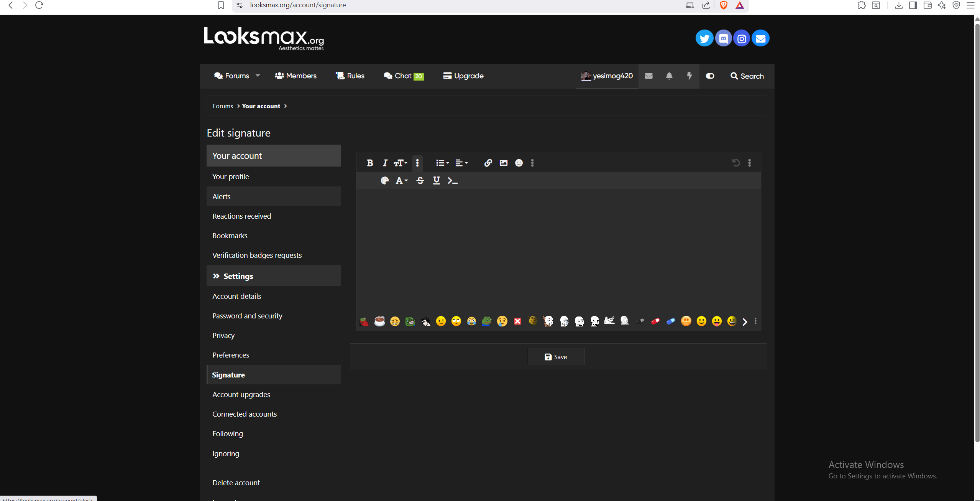Click the italic formatting icon
The height and width of the screenshot is (501, 980).
pos(385,163)
